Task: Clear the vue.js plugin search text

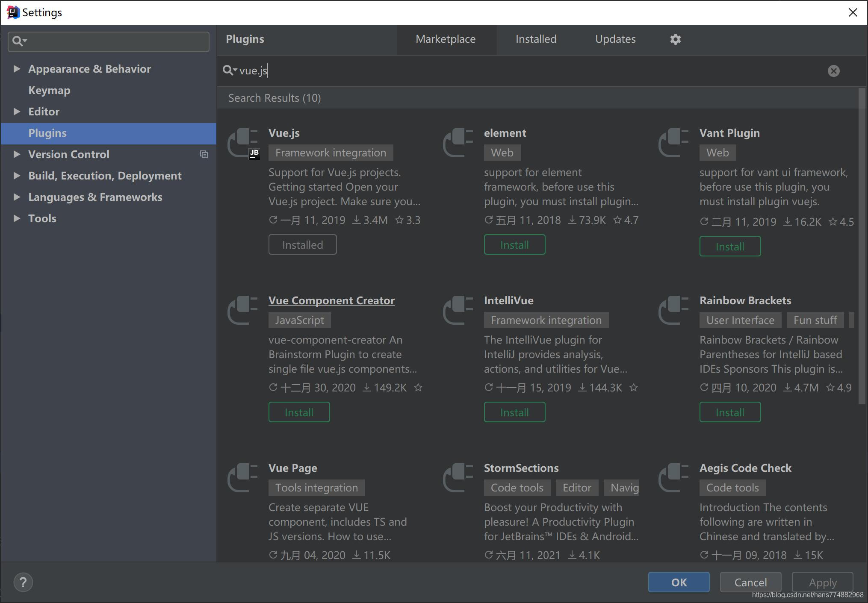Action: [x=833, y=71]
